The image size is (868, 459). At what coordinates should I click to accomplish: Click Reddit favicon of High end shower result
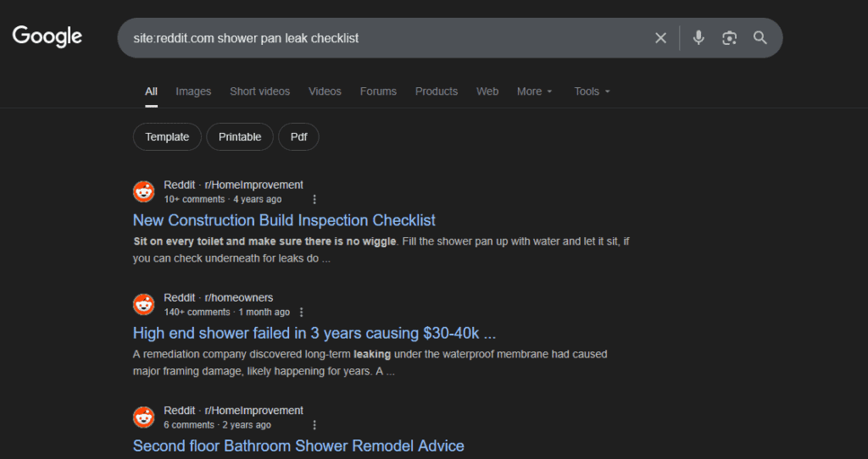pyautogui.click(x=144, y=305)
